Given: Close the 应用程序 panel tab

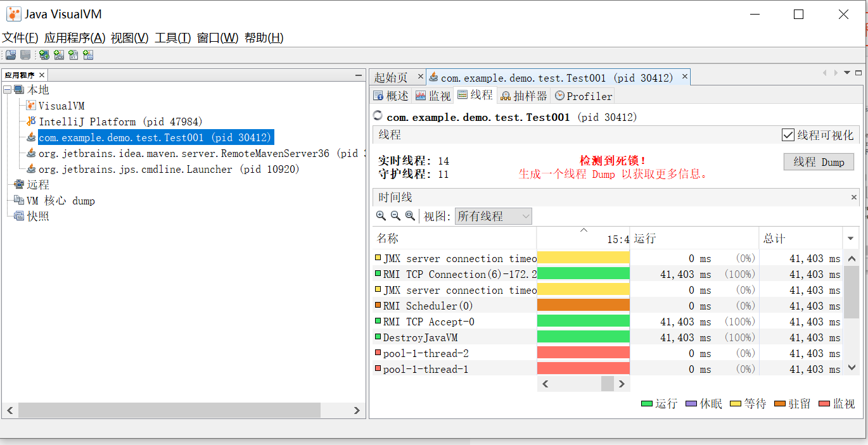Looking at the screenshot, I should [x=42, y=75].
